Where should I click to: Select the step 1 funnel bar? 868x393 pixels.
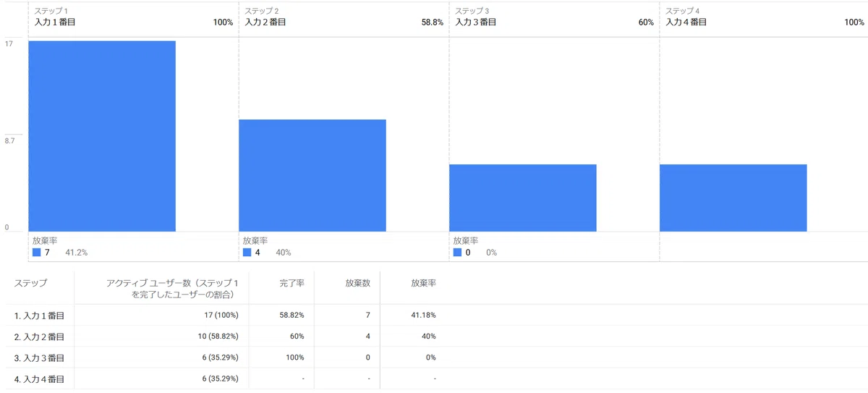(x=102, y=136)
